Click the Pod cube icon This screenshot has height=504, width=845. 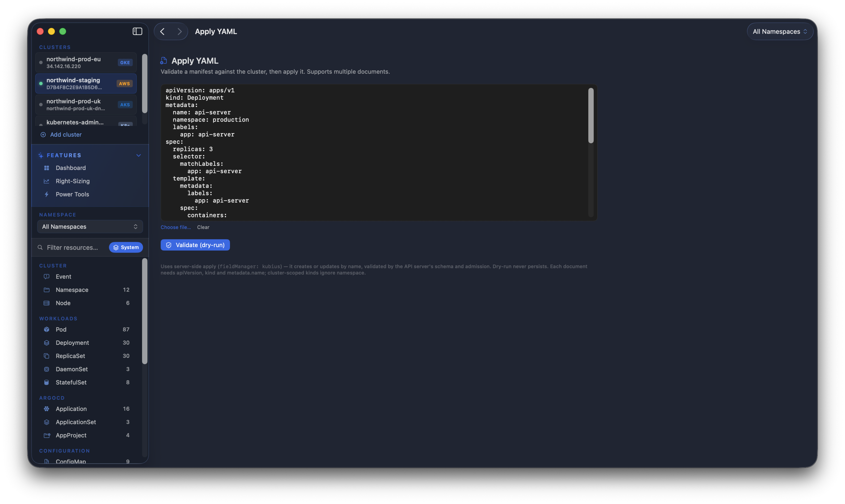(47, 329)
